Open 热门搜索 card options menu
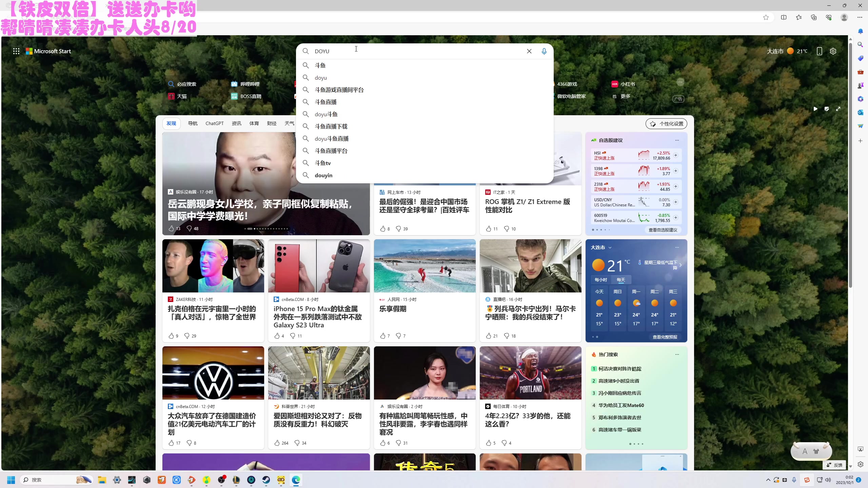 tap(677, 354)
